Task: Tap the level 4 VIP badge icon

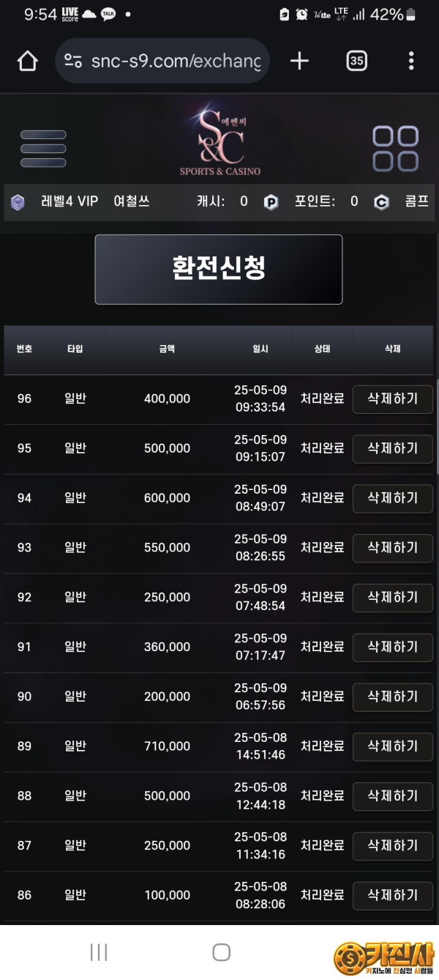Action: tap(18, 202)
